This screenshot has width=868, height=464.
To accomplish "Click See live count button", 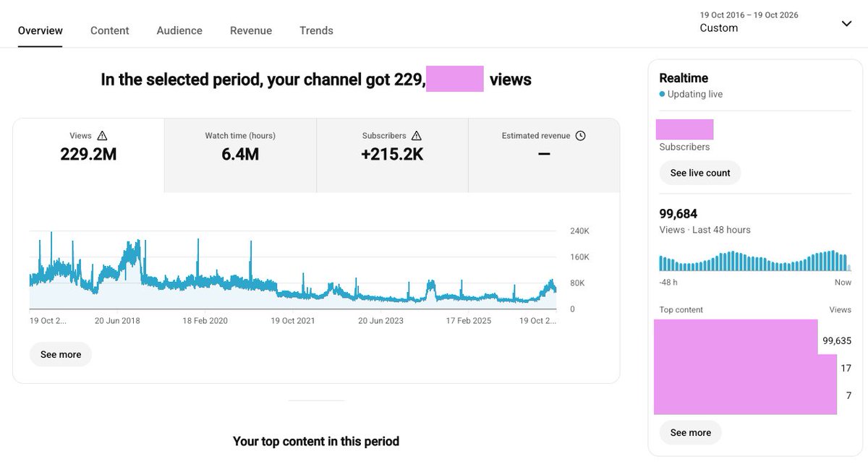I will click(x=700, y=173).
